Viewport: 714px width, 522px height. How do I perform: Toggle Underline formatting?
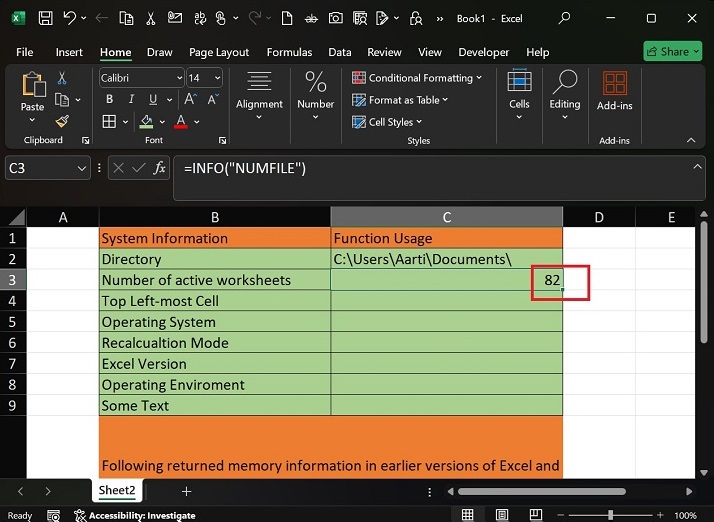152,100
